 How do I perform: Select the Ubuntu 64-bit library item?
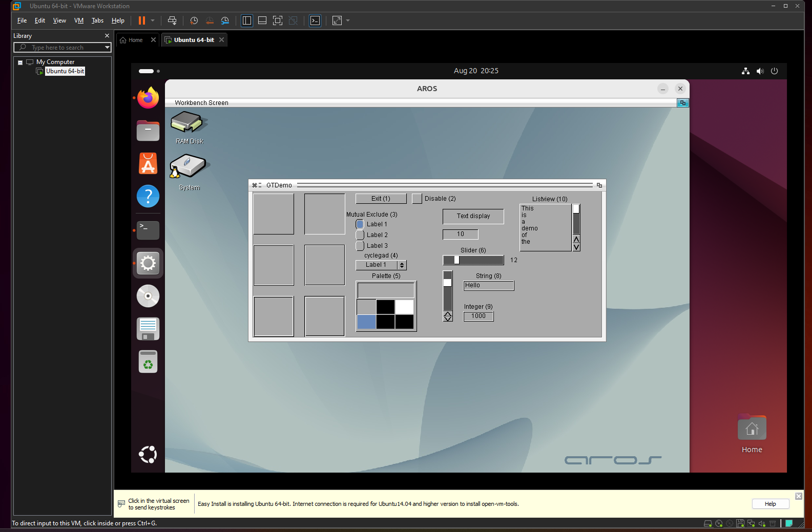pyautogui.click(x=65, y=71)
